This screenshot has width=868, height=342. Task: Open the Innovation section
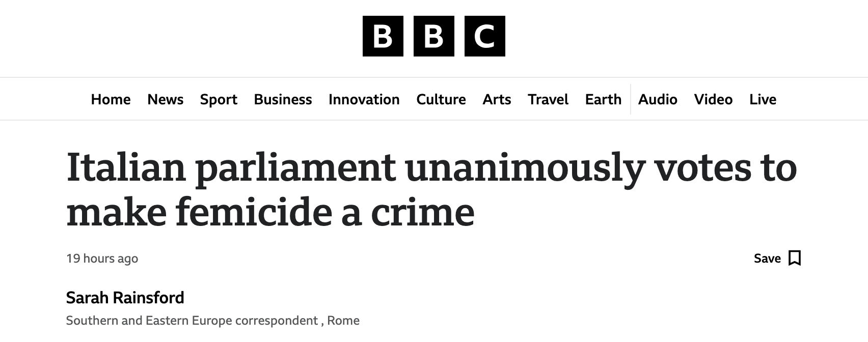pos(364,99)
